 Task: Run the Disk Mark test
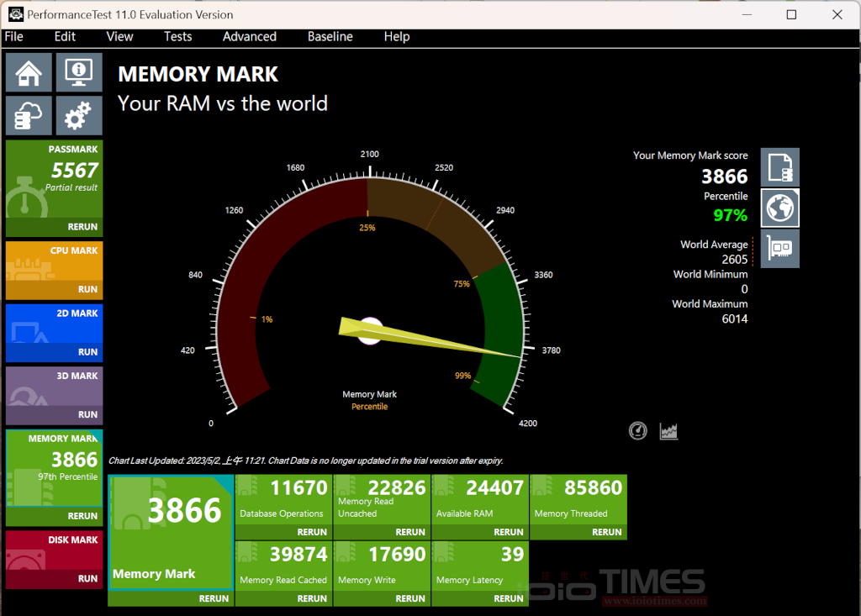coord(87,578)
